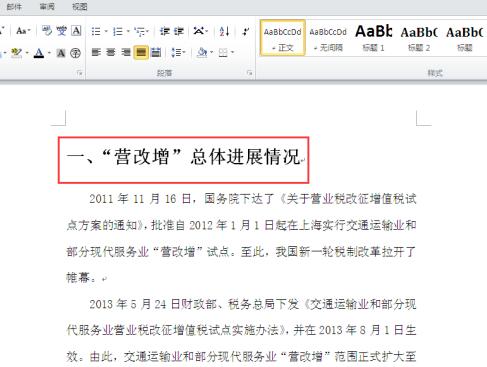Click the word 帷幕 ending the paragraph

pyautogui.click(x=78, y=277)
